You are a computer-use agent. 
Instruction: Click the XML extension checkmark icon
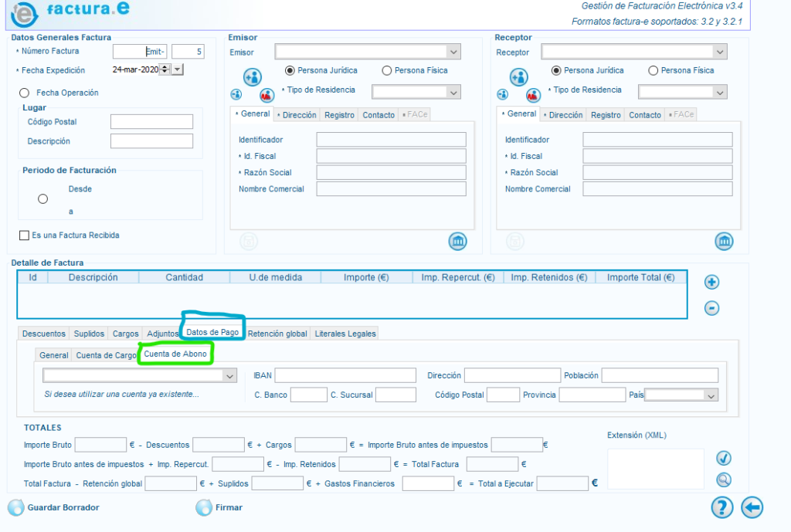pos(724,458)
